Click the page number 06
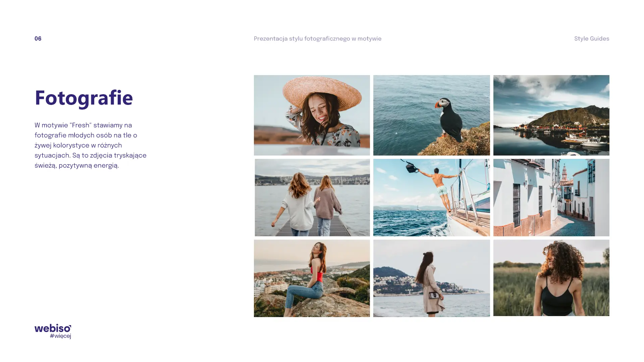Image resolution: width=644 pixels, height=362 pixels. (x=38, y=39)
